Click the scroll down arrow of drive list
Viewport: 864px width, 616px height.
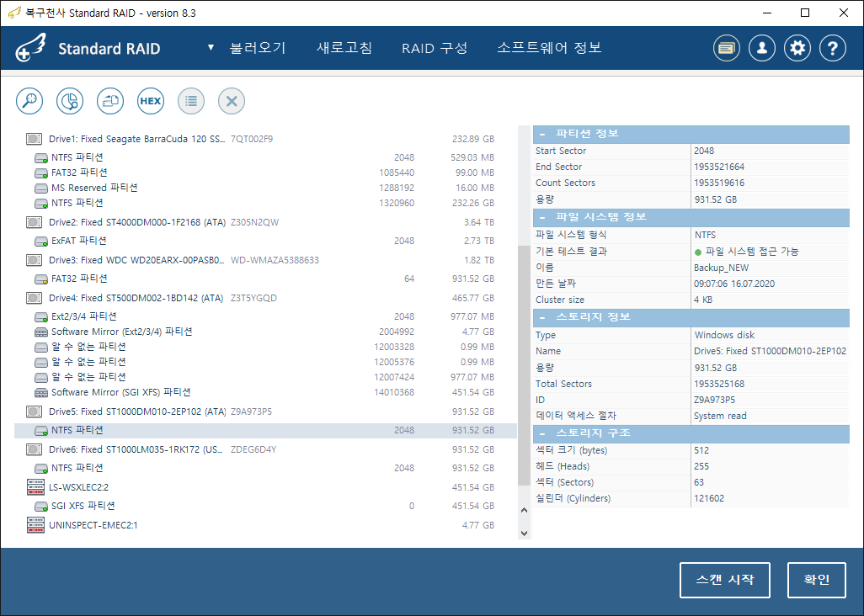(524, 533)
